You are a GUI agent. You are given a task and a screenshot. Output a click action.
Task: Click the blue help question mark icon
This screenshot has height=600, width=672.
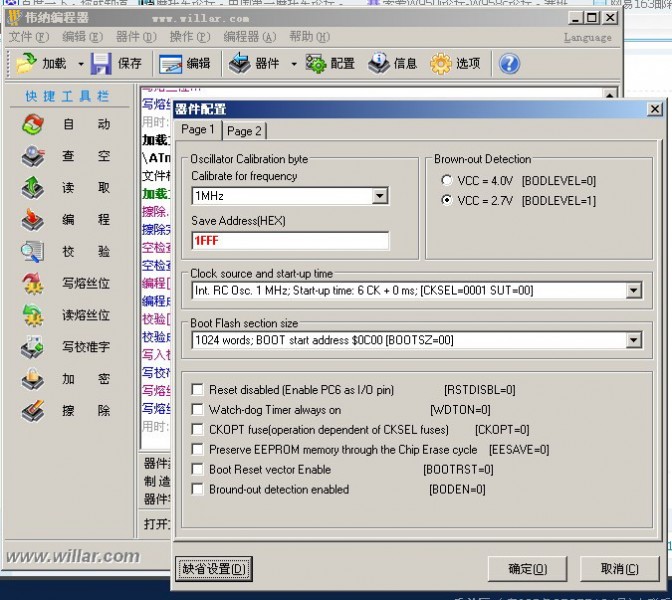(x=509, y=64)
